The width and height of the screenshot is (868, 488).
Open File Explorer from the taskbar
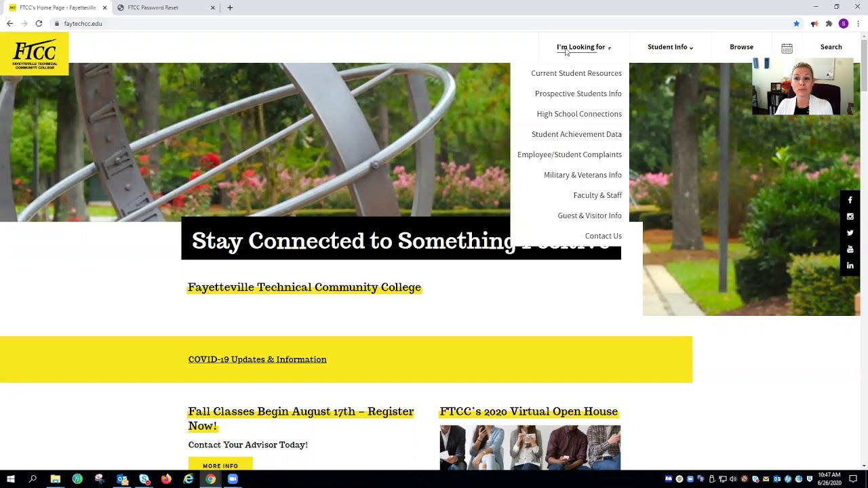pos(56,479)
